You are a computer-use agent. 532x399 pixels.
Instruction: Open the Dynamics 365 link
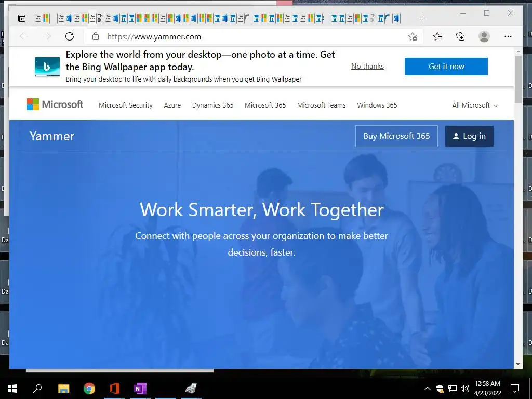[x=212, y=105]
